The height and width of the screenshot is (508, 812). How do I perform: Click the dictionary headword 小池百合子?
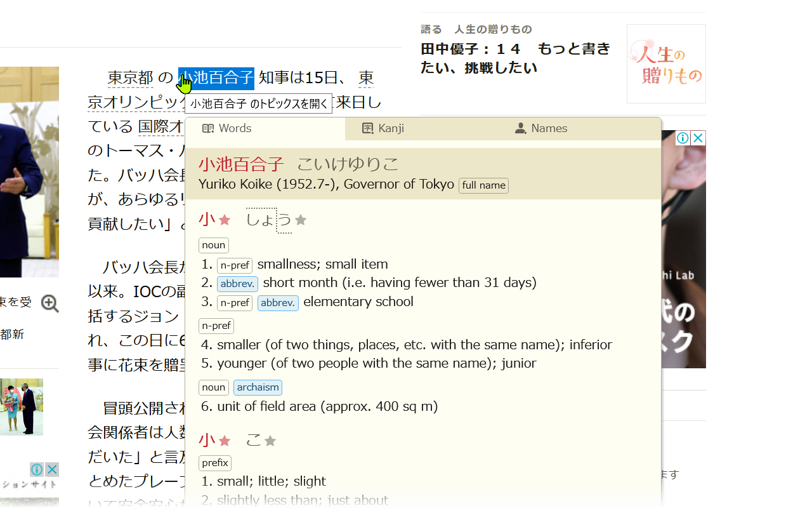(241, 164)
